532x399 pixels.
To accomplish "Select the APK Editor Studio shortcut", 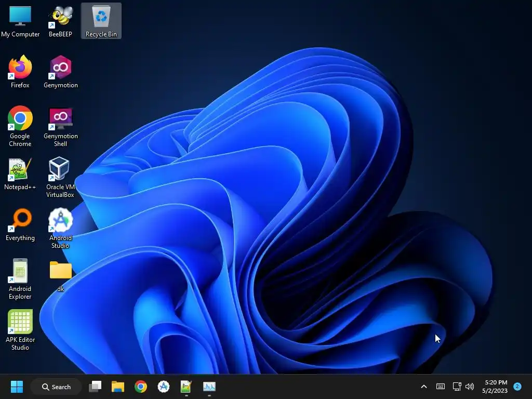I will point(20,330).
